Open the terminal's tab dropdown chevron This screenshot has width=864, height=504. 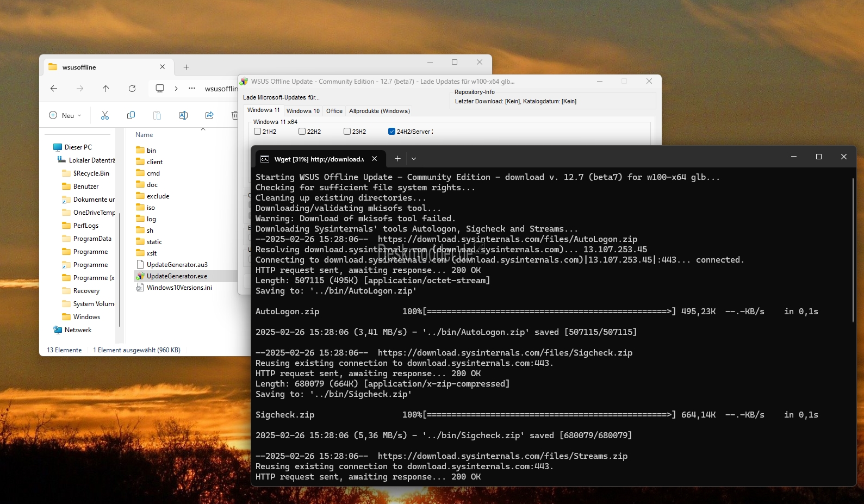pos(414,159)
